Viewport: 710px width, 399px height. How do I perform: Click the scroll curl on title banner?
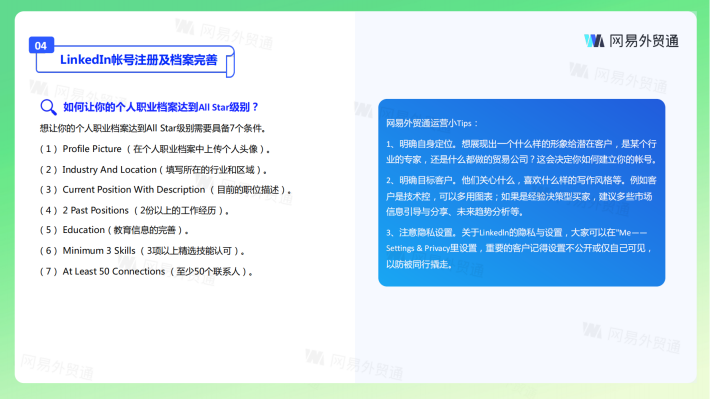[230, 62]
